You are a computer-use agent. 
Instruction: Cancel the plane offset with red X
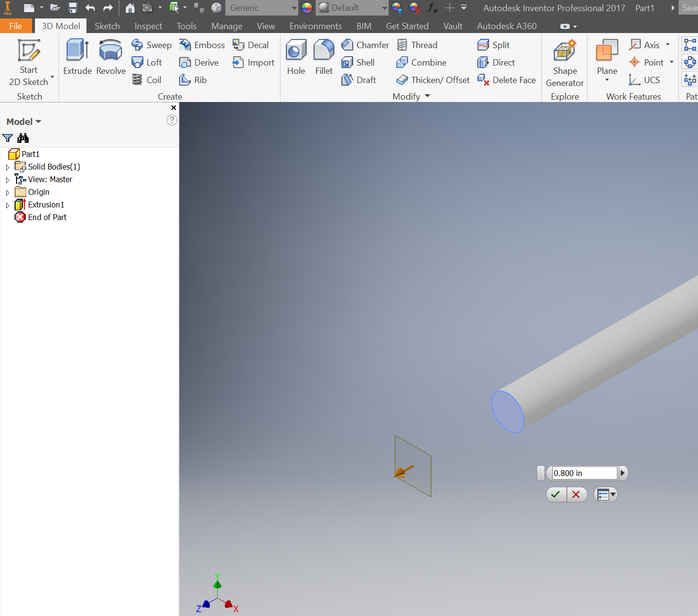pyautogui.click(x=577, y=495)
